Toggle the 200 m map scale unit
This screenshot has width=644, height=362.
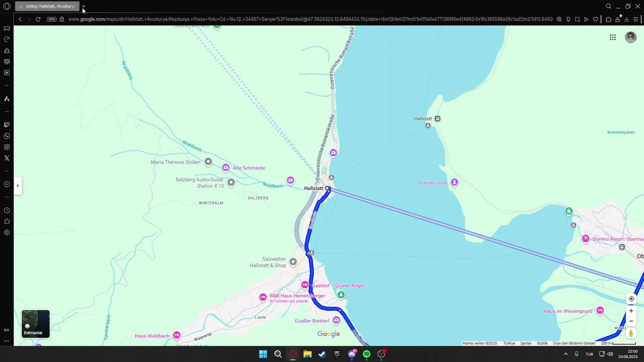click(618, 343)
